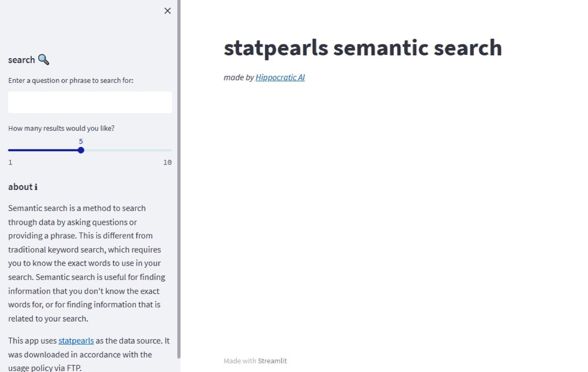The width and height of the screenshot is (588, 372).
Task: Click the sidebar vertical scrollbar
Action: [179, 179]
